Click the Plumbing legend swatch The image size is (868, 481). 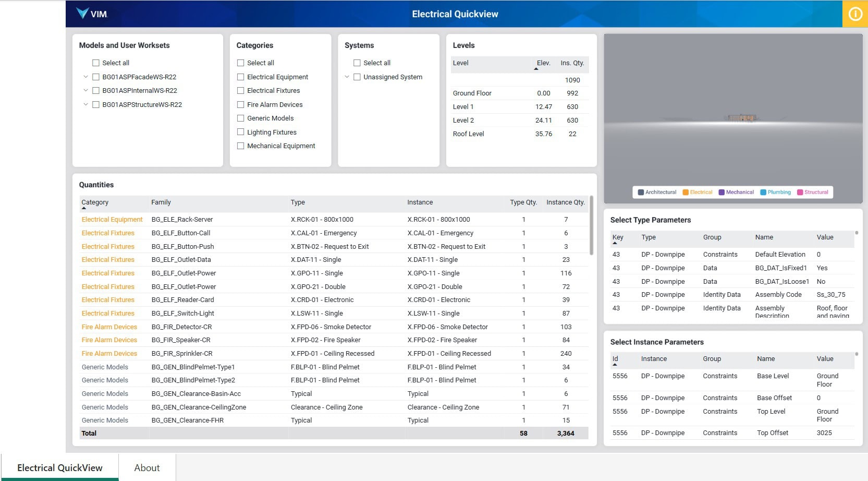click(x=763, y=192)
